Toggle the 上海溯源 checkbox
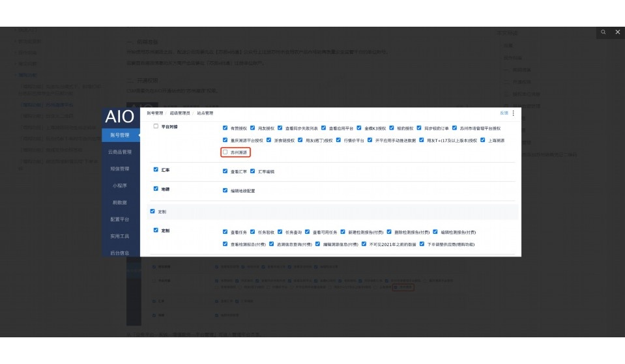The image size is (625, 364). pyautogui.click(x=482, y=140)
